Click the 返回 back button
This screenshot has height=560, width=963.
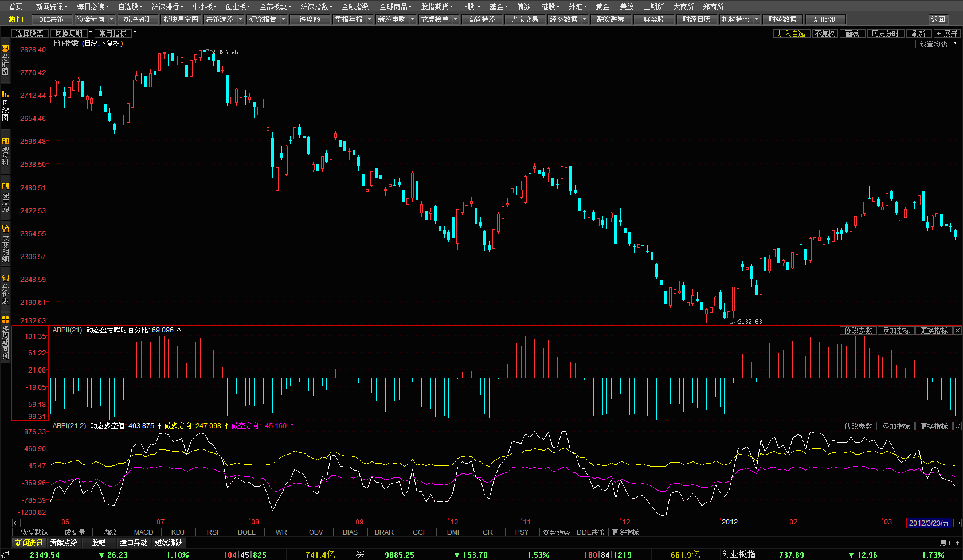click(938, 19)
